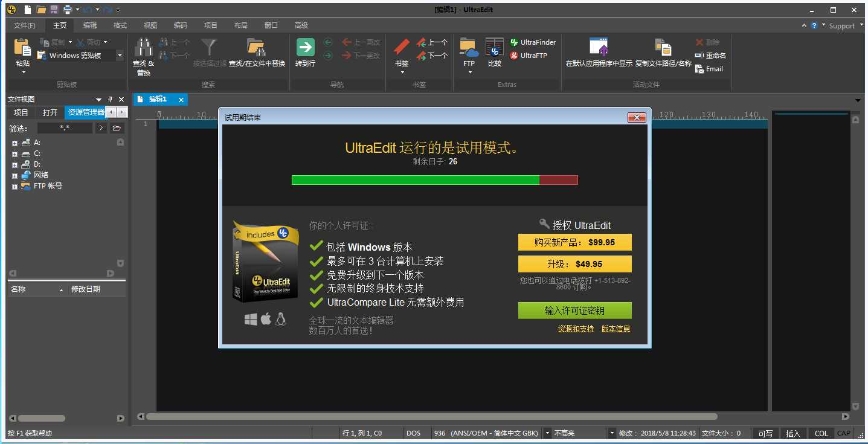Expand the D: drive tree node
868x444 pixels.
14,165
